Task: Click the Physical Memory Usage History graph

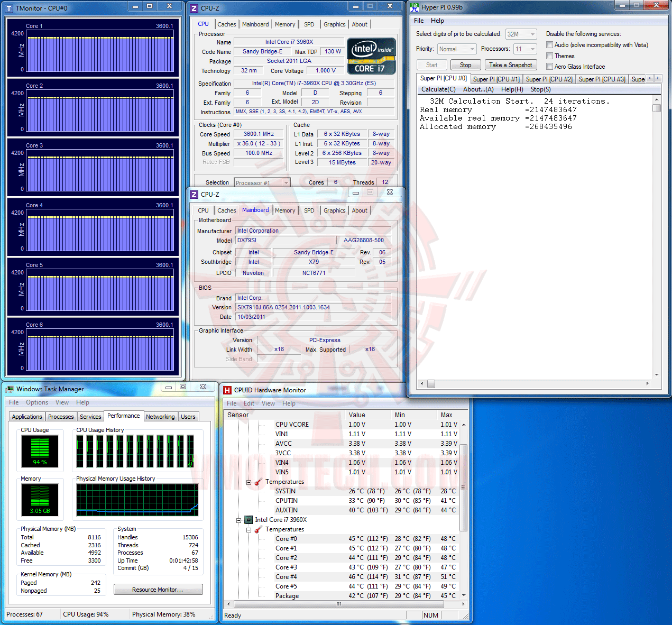Action: (x=137, y=500)
